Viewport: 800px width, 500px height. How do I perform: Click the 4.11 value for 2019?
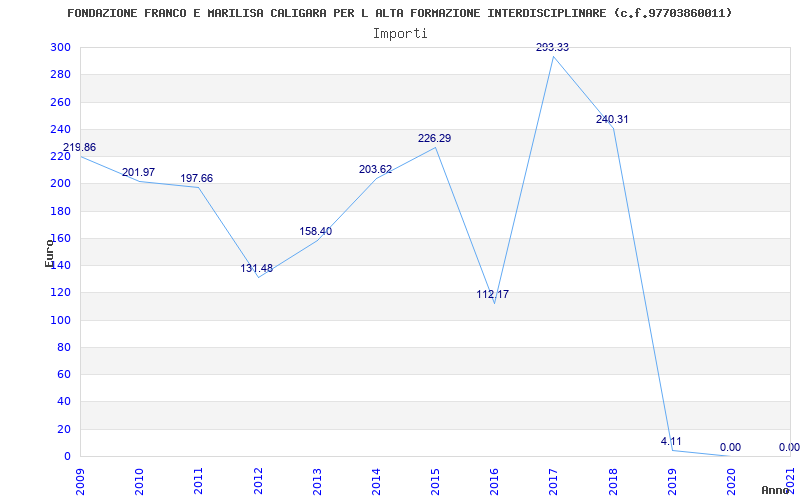click(x=671, y=441)
